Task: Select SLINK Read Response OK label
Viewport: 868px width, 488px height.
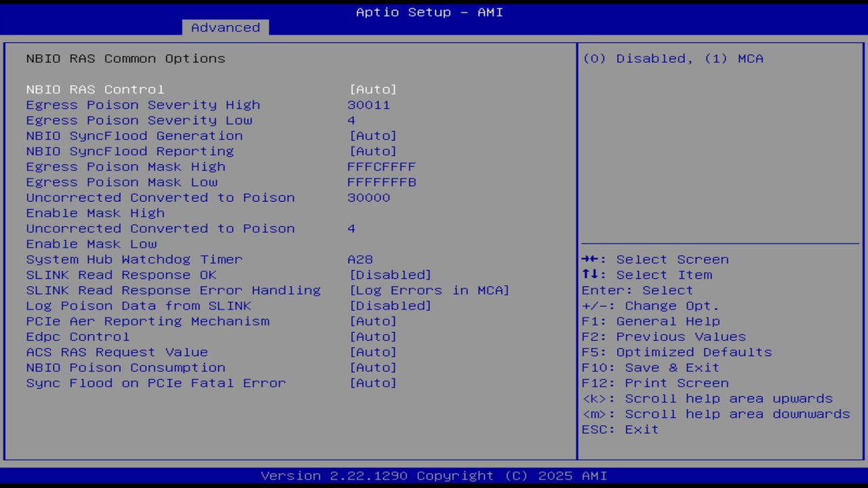Action: point(121,275)
